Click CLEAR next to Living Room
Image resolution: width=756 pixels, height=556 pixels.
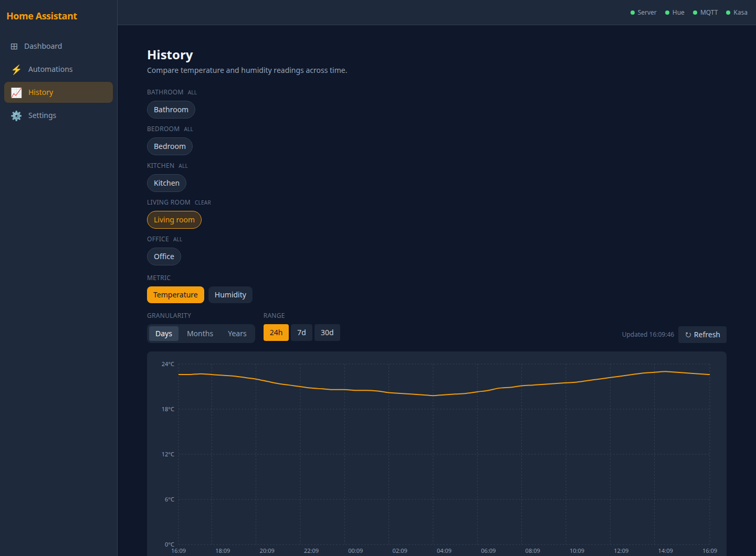[203, 202]
